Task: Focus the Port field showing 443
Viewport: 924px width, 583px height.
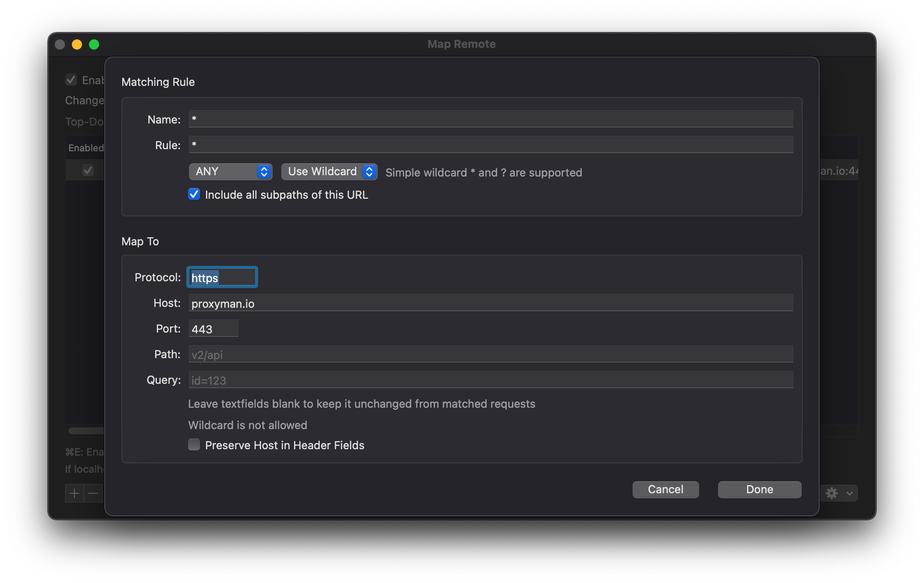Action: click(213, 329)
